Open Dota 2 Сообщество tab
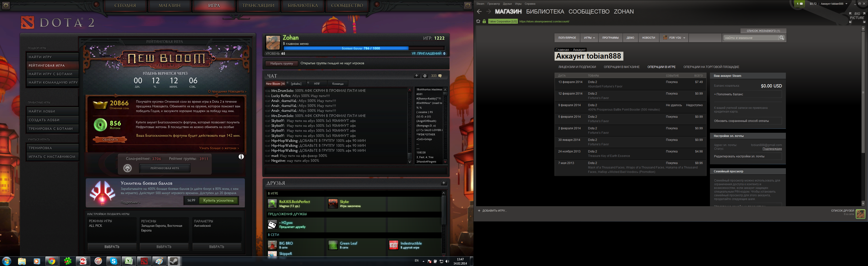 tap(347, 5)
